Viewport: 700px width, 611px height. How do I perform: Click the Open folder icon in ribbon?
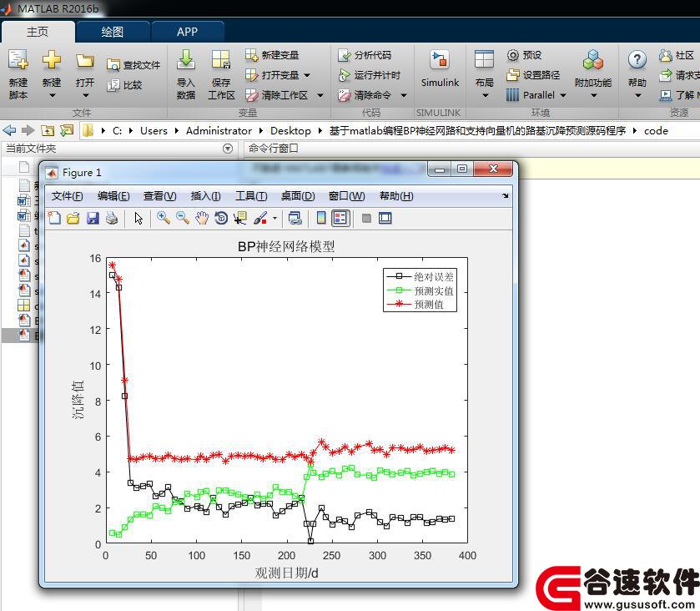click(85, 60)
